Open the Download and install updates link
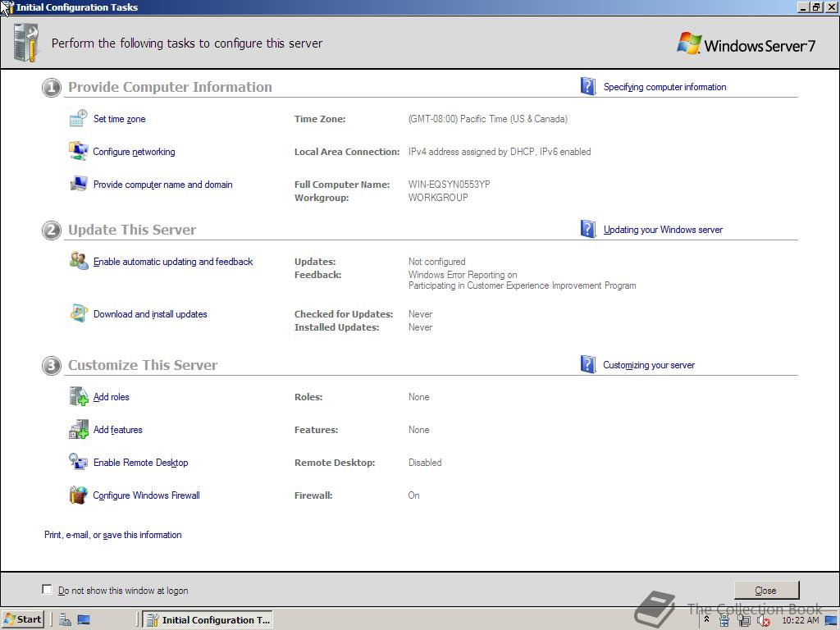The width and height of the screenshot is (840, 630). [x=150, y=314]
